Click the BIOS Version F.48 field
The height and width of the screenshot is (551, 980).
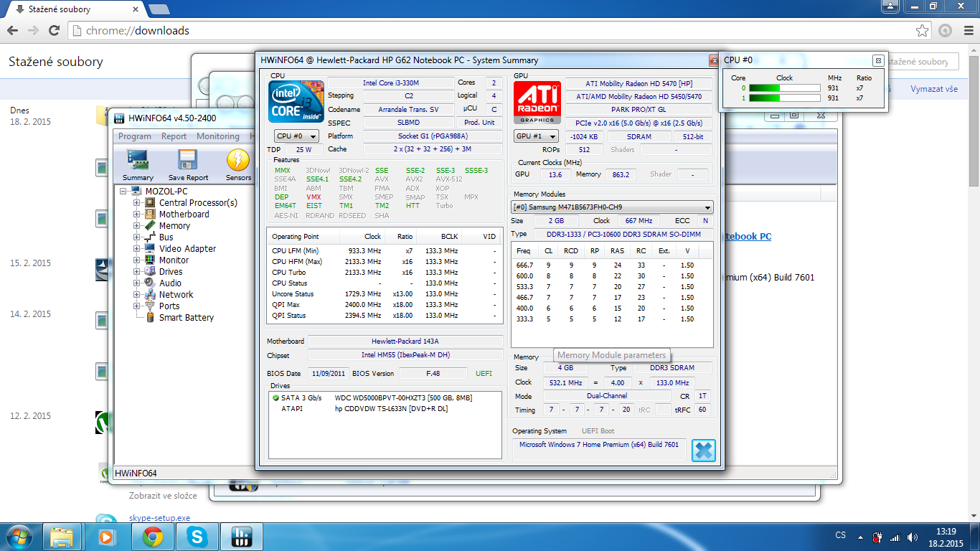point(433,374)
